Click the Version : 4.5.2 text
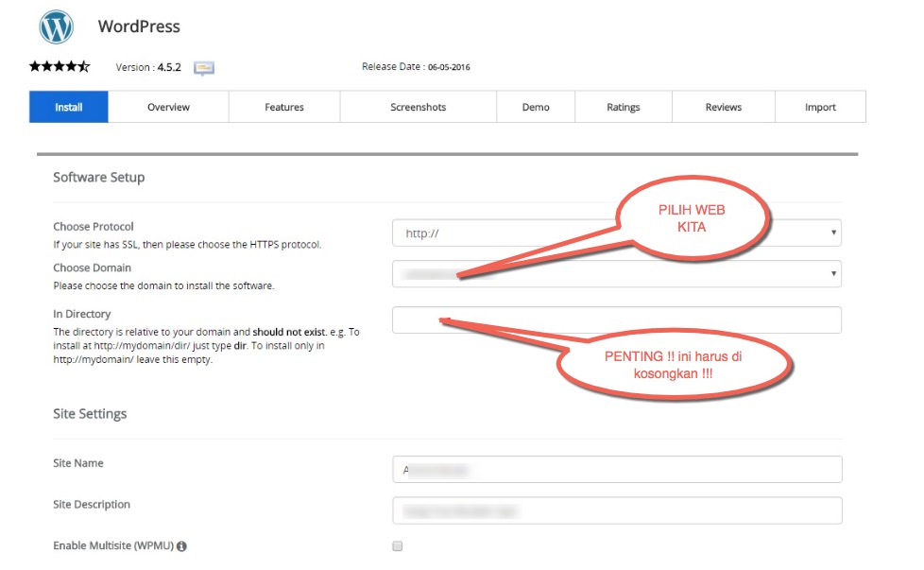This screenshot has width=924, height=570. coord(148,67)
